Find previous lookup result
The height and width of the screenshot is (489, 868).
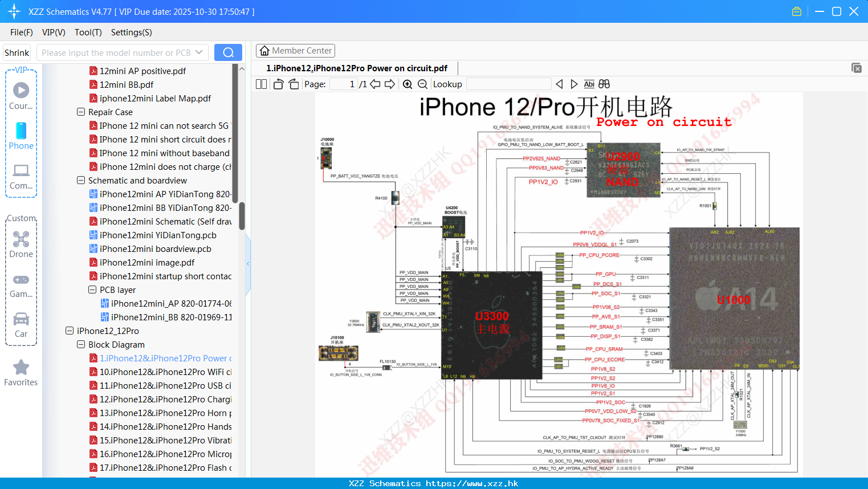click(x=559, y=84)
